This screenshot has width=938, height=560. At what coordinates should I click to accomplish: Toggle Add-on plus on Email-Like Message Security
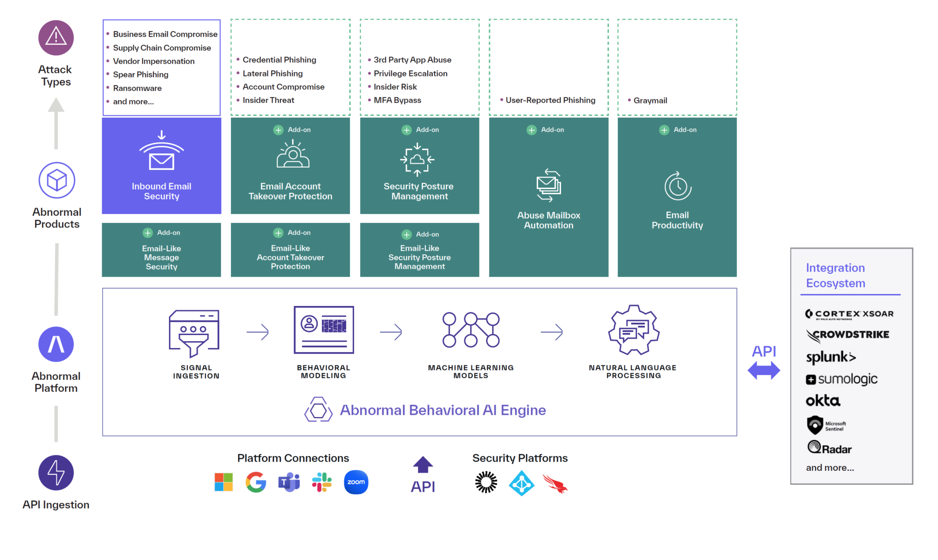(x=147, y=233)
